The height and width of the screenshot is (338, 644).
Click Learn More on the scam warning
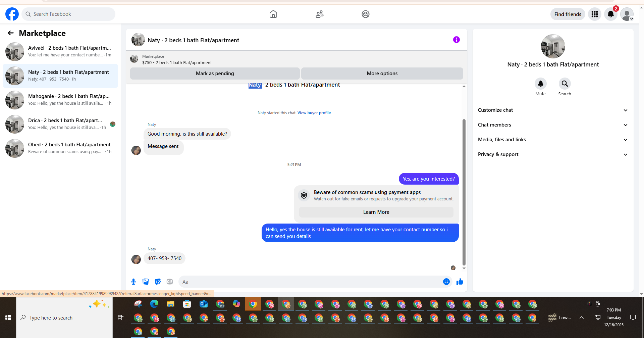pos(376,212)
